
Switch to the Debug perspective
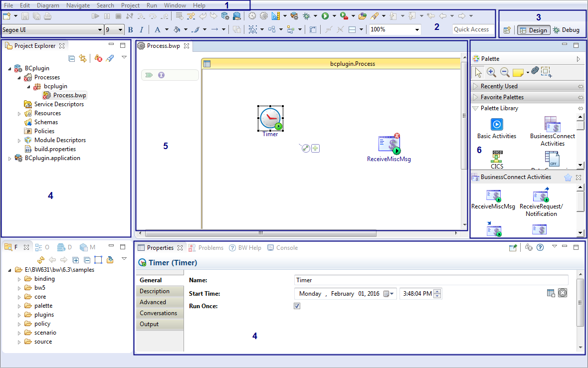click(566, 30)
